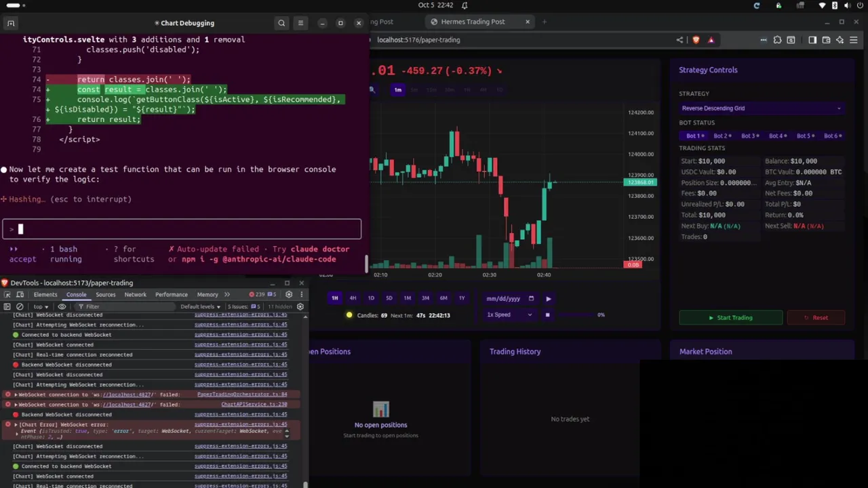Click the Brave Shields icon in address bar

696,40
